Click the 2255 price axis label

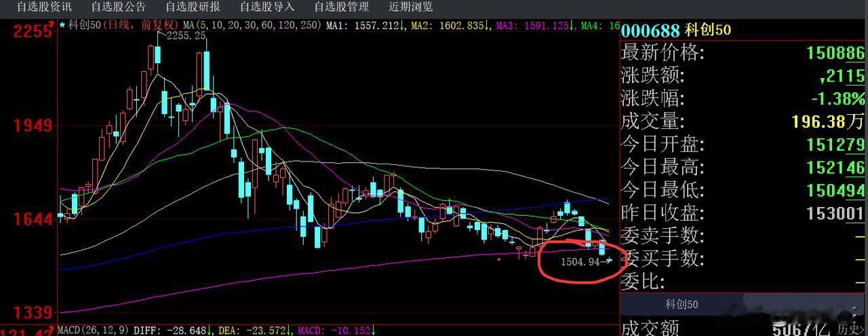click(33, 32)
